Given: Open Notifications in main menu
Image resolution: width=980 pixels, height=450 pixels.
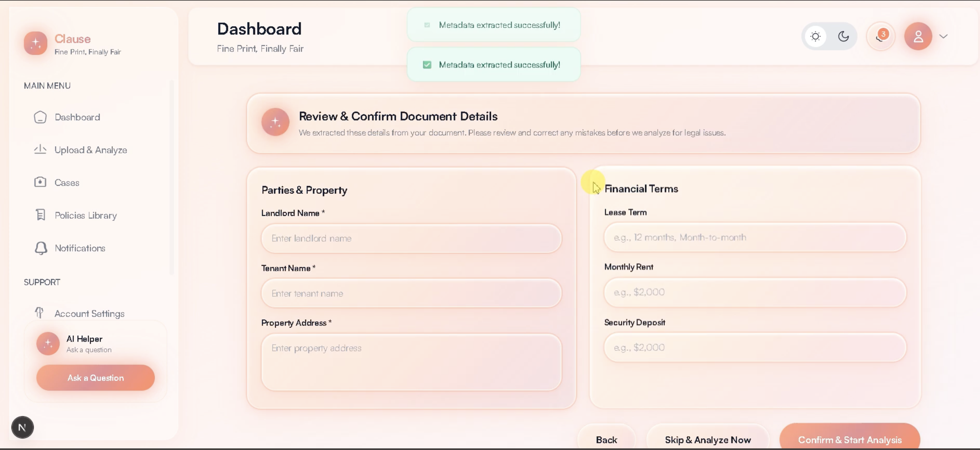Looking at the screenshot, I should pos(80,248).
